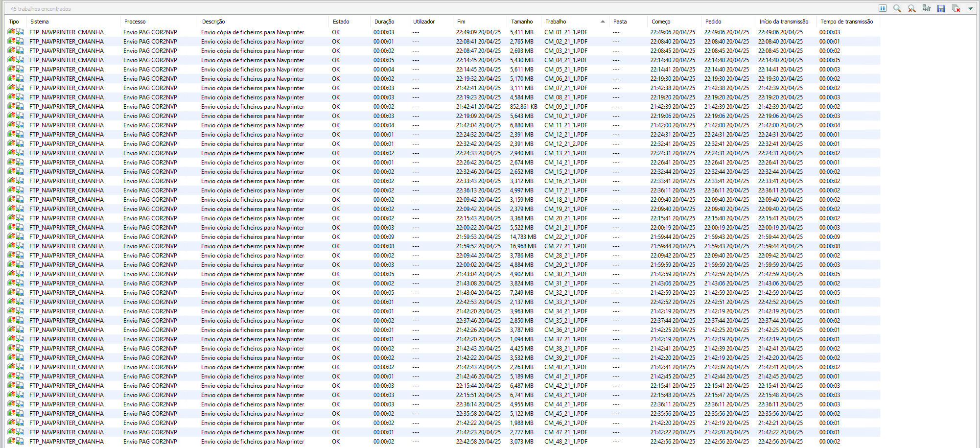
Task: Click the 00:00:09 duration cell
Action: tap(383, 237)
